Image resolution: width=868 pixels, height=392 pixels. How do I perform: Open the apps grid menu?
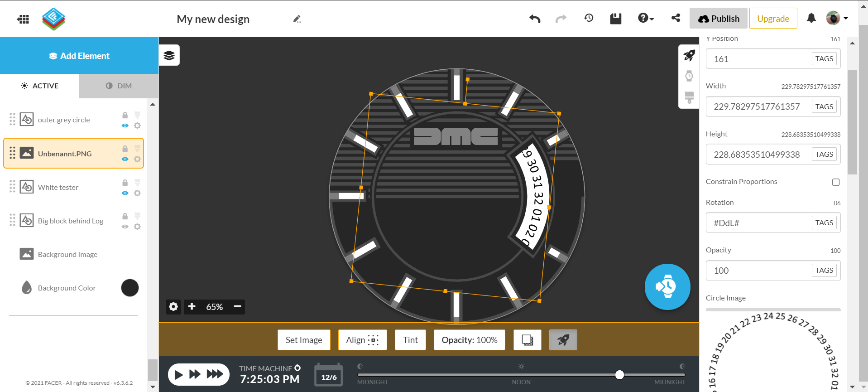[23, 19]
